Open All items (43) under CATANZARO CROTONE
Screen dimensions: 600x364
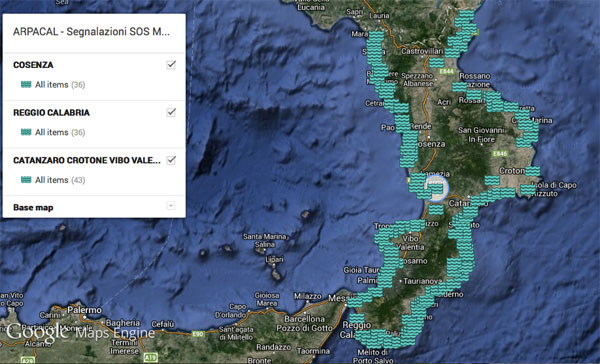tap(60, 180)
